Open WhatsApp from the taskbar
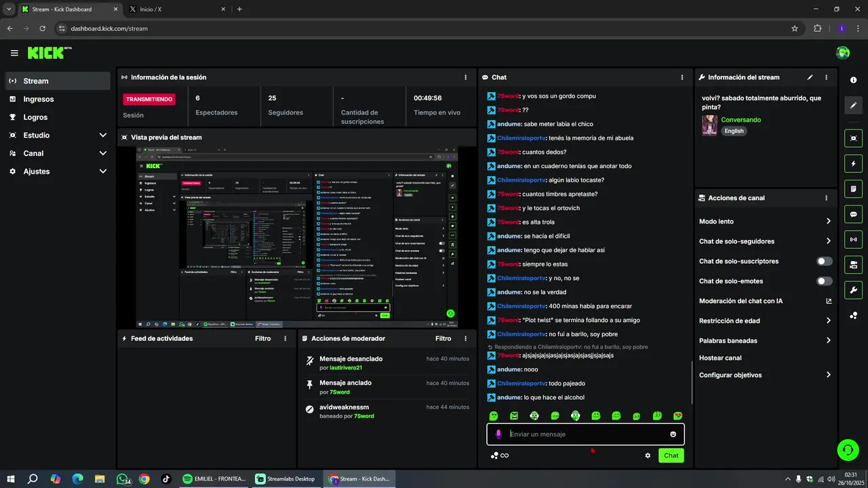 pyautogui.click(x=122, y=479)
